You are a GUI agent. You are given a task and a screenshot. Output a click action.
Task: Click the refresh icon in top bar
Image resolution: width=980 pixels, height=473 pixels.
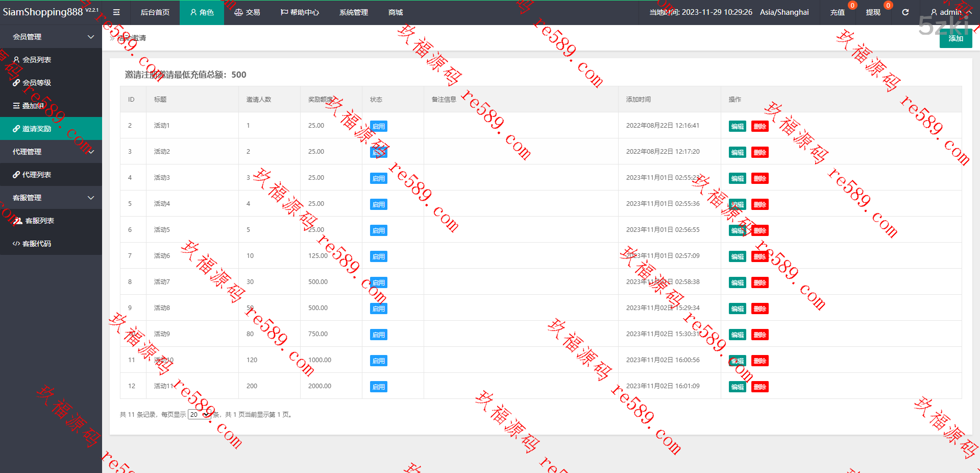click(x=905, y=12)
